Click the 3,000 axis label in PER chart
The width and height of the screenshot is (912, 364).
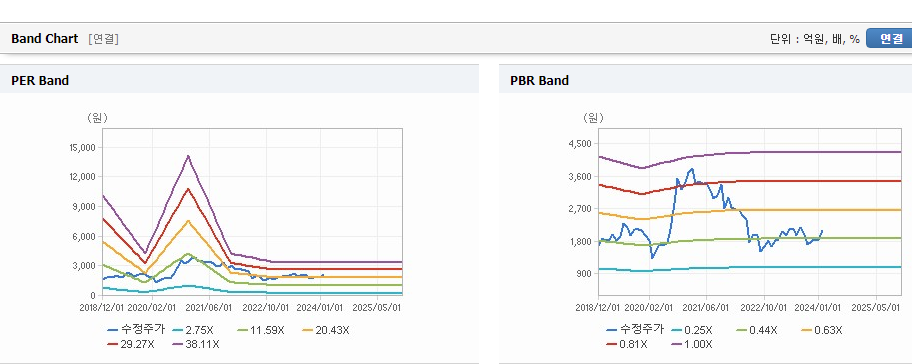(x=84, y=266)
